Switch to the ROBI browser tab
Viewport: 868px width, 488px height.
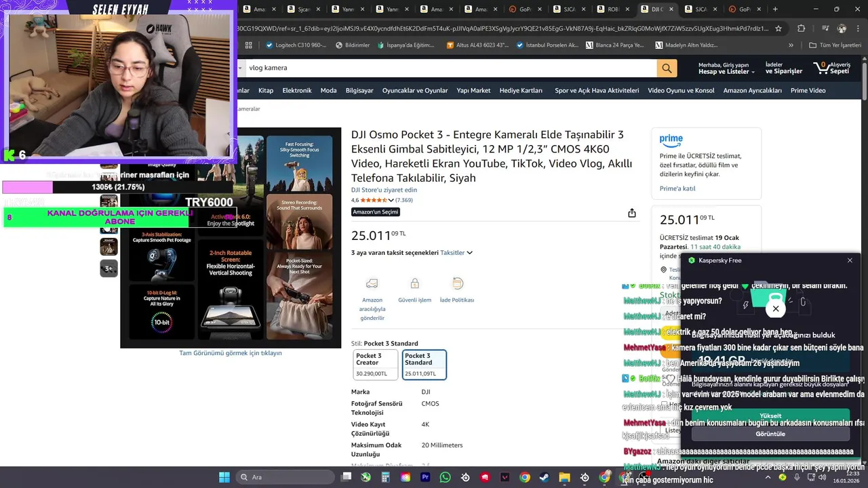click(614, 9)
